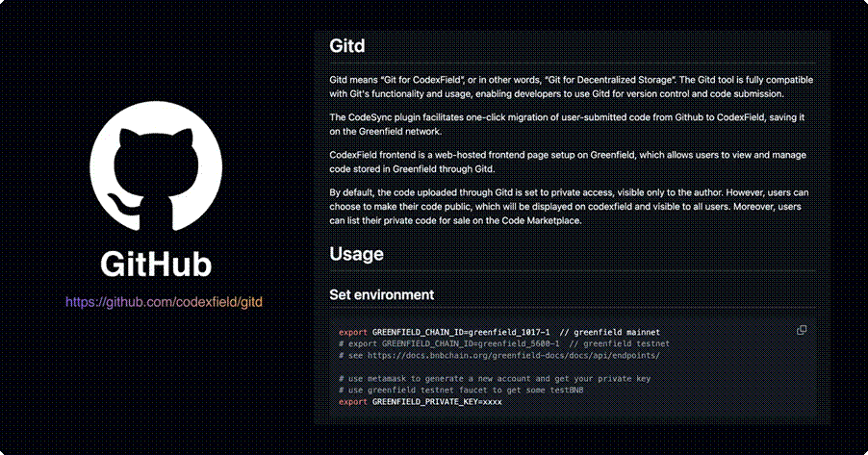Select the Set environment subheading
The image size is (868, 455).
pyautogui.click(x=381, y=295)
